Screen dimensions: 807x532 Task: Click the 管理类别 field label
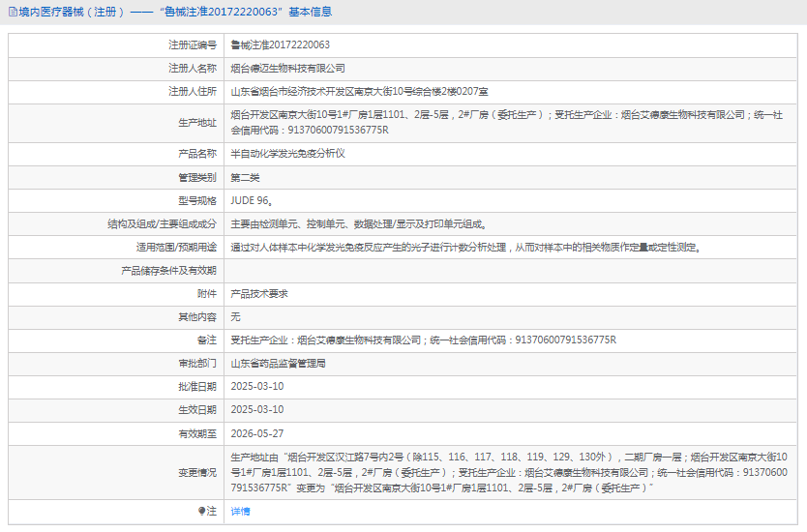click(197, 178)
